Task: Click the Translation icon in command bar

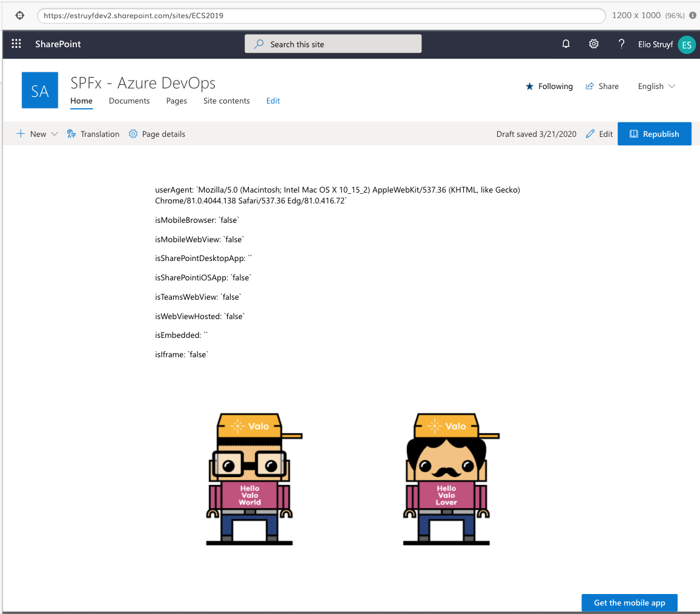Action: (71, 134)
